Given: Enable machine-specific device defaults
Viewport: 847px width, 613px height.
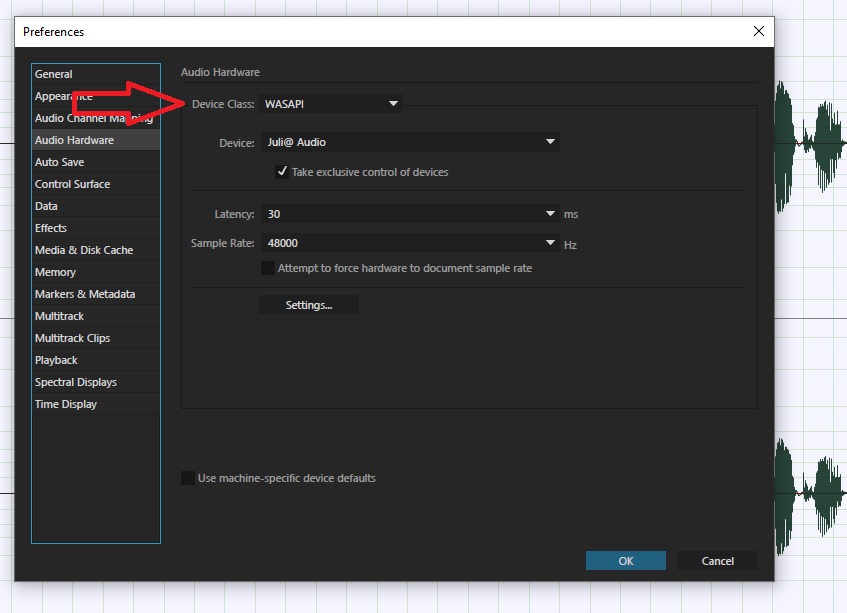Looking at the screenshot, I should [x=188, y=478].
